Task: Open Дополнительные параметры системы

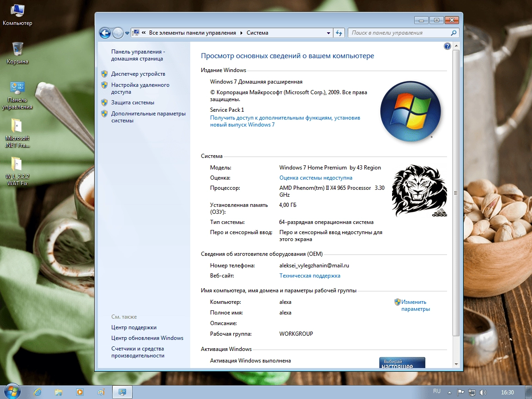Action: coord(148,117)
